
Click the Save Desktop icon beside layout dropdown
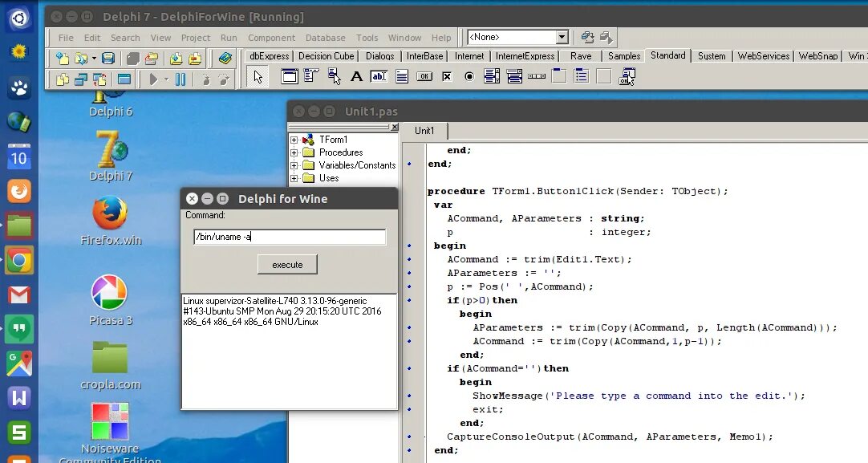coord(587,37)
